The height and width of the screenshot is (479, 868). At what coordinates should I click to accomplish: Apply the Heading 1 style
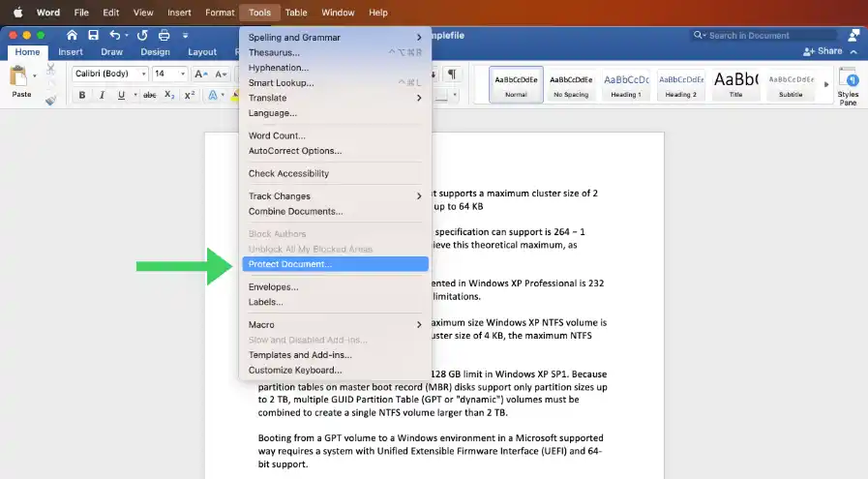coord(626,85)
